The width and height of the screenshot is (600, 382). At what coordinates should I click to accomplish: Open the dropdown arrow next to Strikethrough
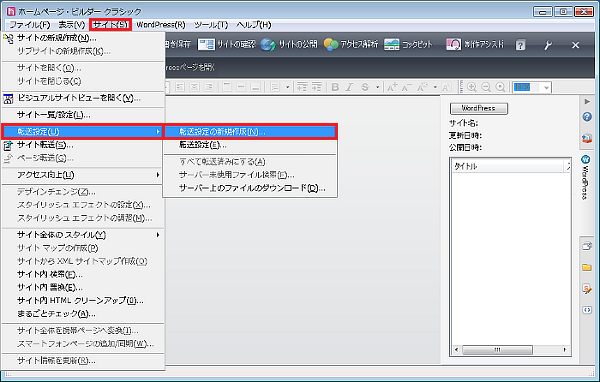point(377,87)
